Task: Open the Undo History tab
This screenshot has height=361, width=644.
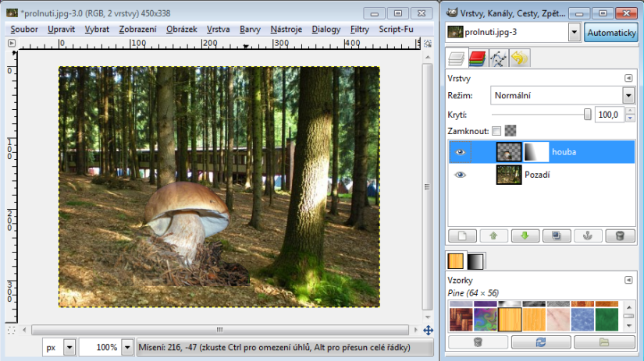Action: click(519, 58)
